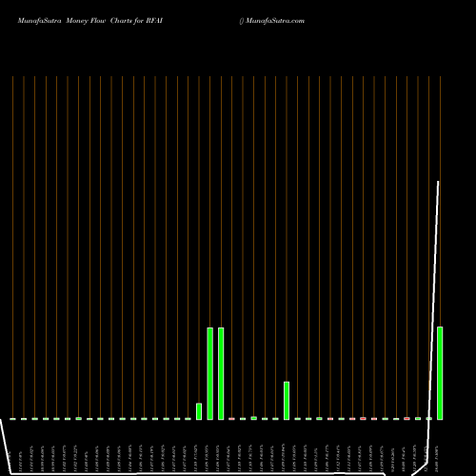This screenshot has height=476, width=476.
Task: Click the leftmost orange vertical gridline
Action: [12, 247]
